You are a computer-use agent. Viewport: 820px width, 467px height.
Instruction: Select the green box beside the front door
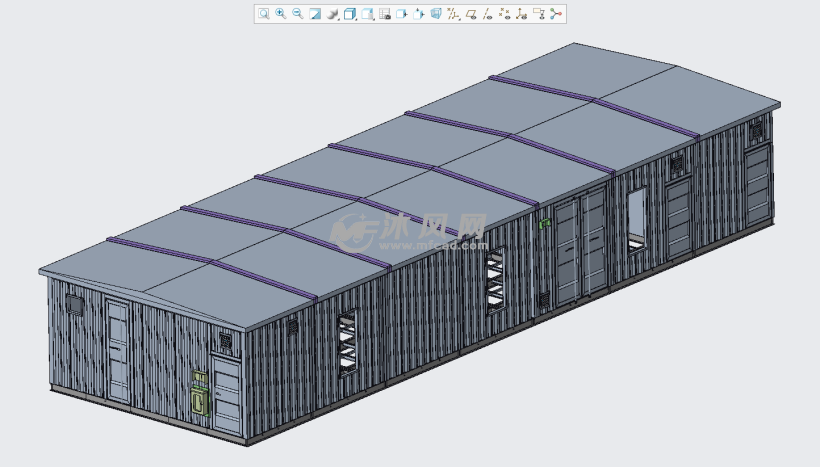coord(201,396)
